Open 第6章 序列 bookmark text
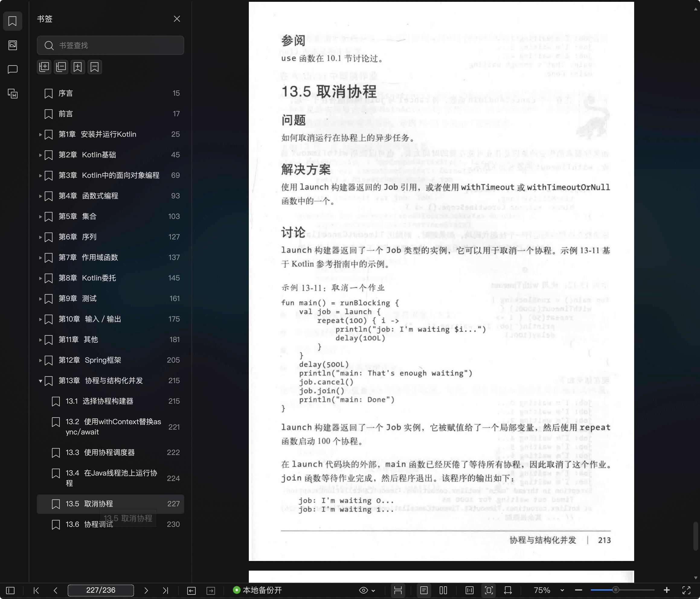The height and width of the screenshot is (599, 700). tap(77, 237)
